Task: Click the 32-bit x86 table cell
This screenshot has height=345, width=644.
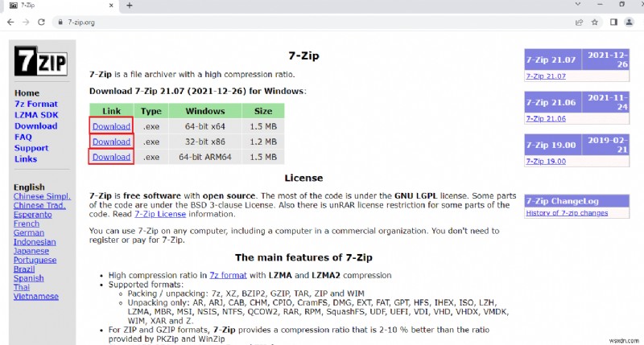Action: tap(205, 142)
